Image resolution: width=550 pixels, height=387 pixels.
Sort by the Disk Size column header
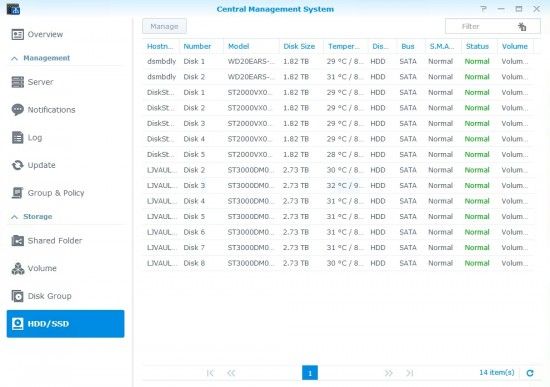click(x=301, y=46)
